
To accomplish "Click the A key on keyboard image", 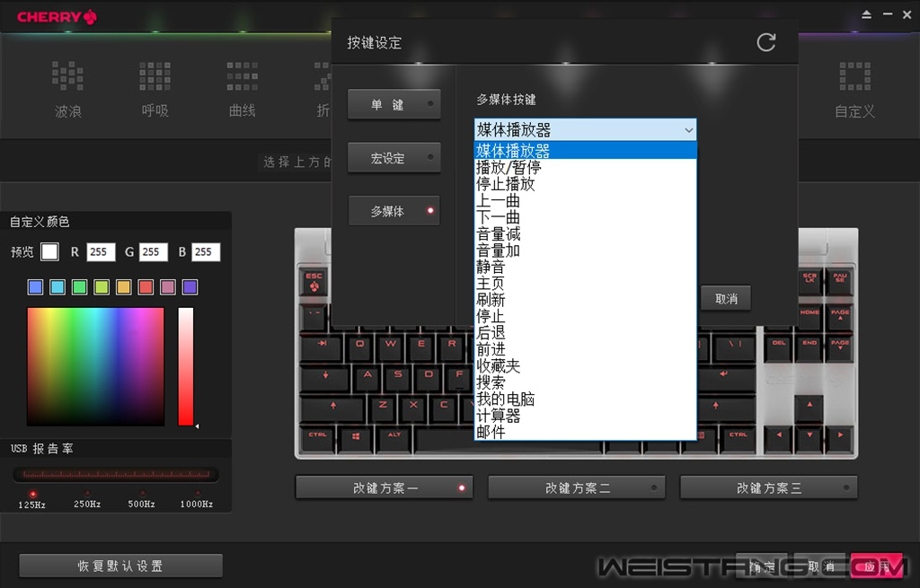I will pyautogui.click(x=367, y=378).
